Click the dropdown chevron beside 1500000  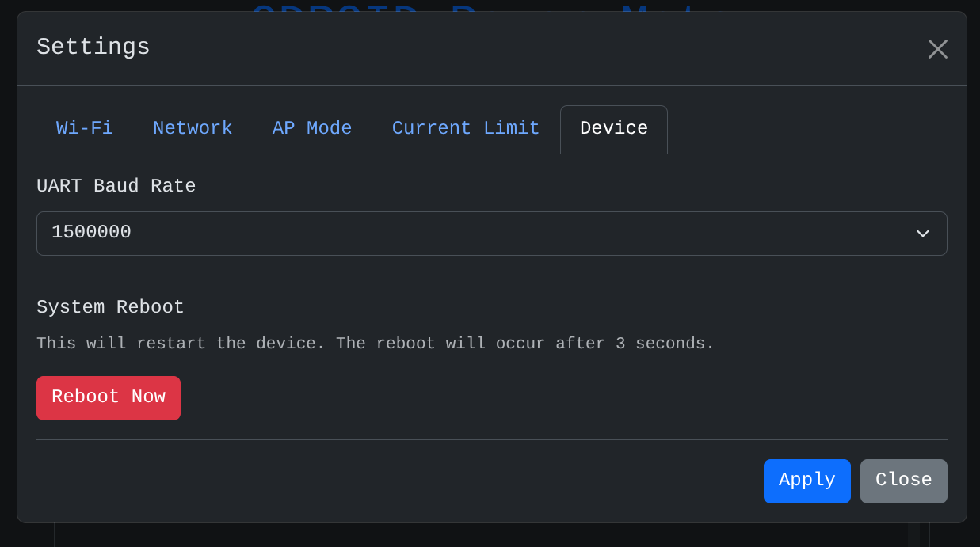point(922,233)
